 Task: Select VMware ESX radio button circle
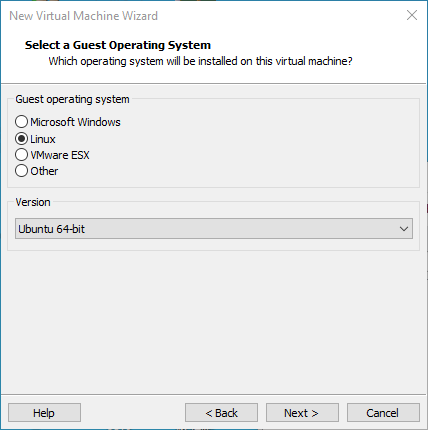click(x=21, y=155)
